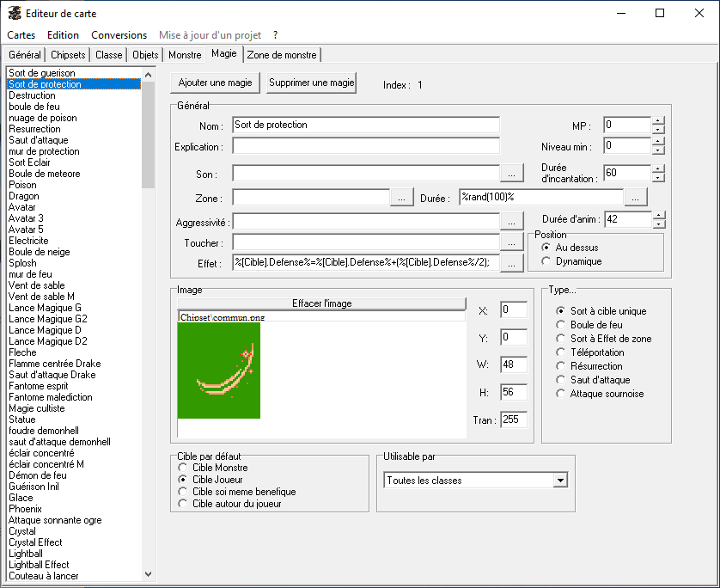720x588 pixels.
Task: Click the Toucher field browse button
Action: [511, 243]
